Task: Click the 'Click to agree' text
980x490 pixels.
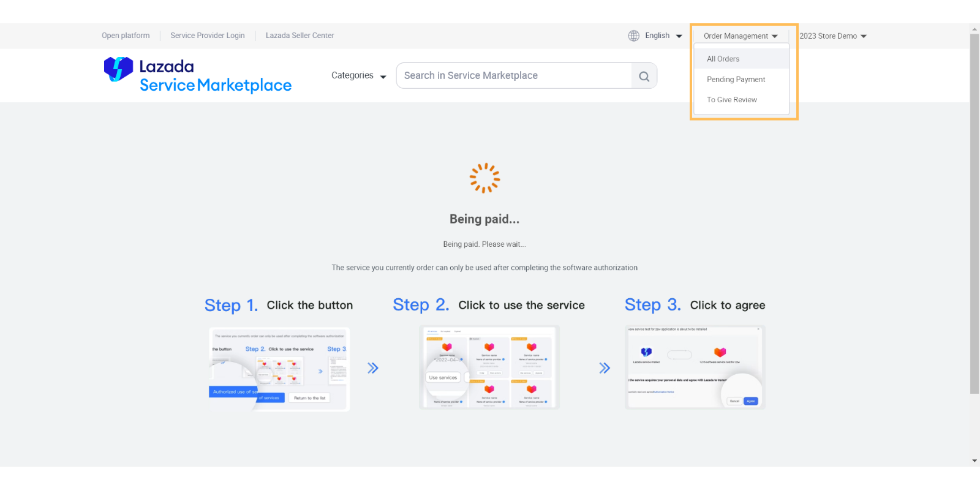Action: point(728,305)
